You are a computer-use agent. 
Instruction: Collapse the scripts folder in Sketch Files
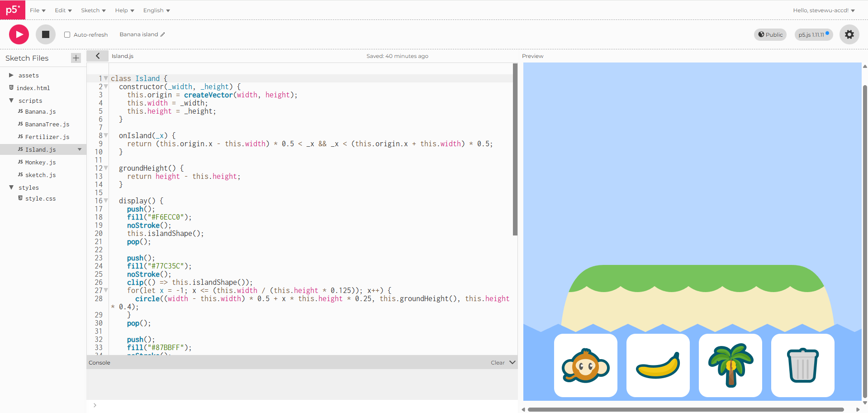pyautogui.click(x=11, y=101)
